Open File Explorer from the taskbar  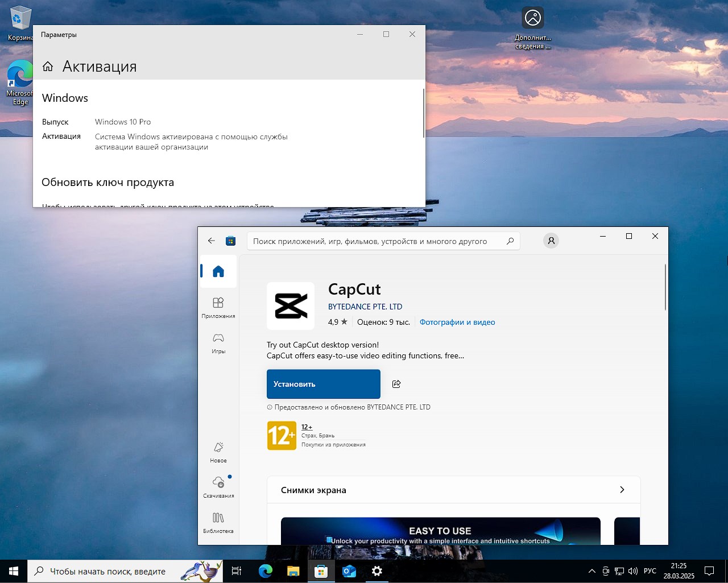tap(293, 571)
